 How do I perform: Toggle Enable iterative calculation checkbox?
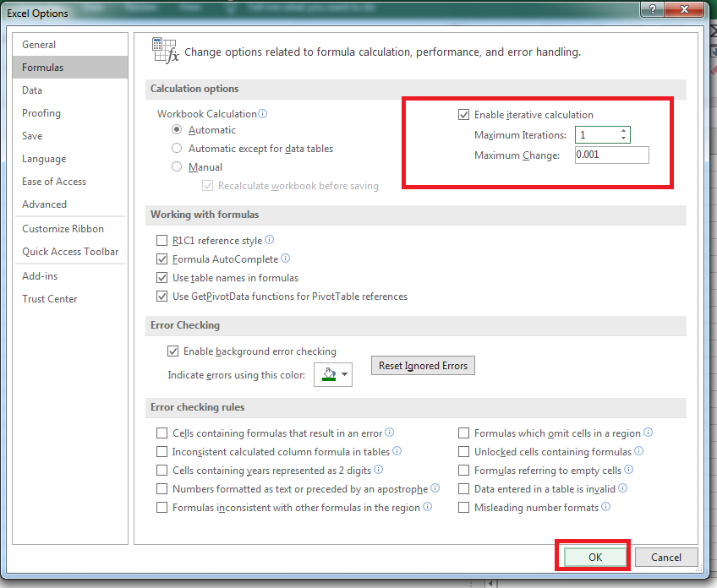[x=463, y=115]
